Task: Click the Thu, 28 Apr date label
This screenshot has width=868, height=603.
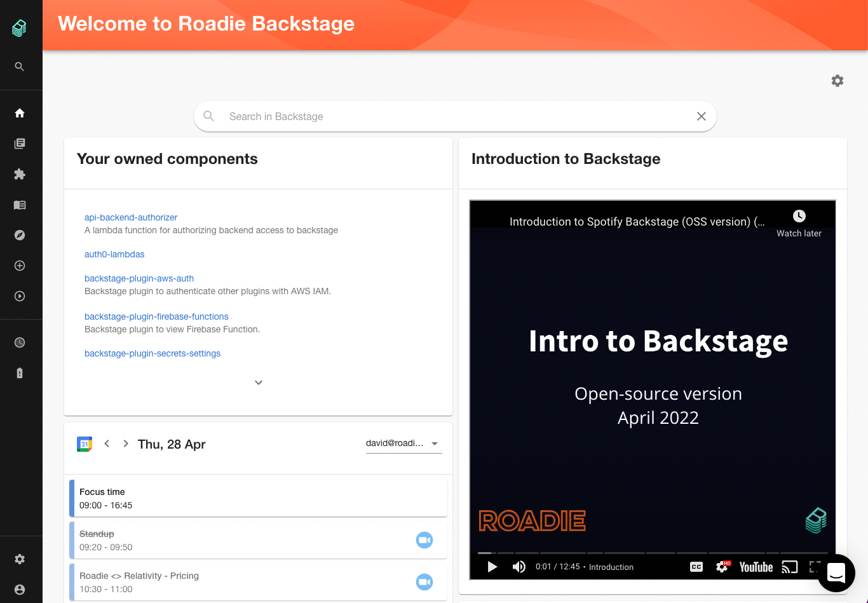Action: coord(172,444)
